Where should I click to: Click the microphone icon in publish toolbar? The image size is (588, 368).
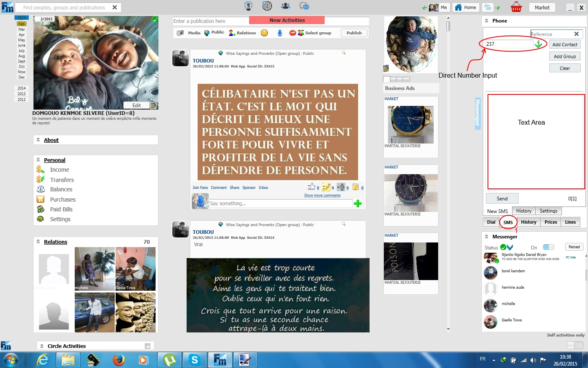(280, 33)
